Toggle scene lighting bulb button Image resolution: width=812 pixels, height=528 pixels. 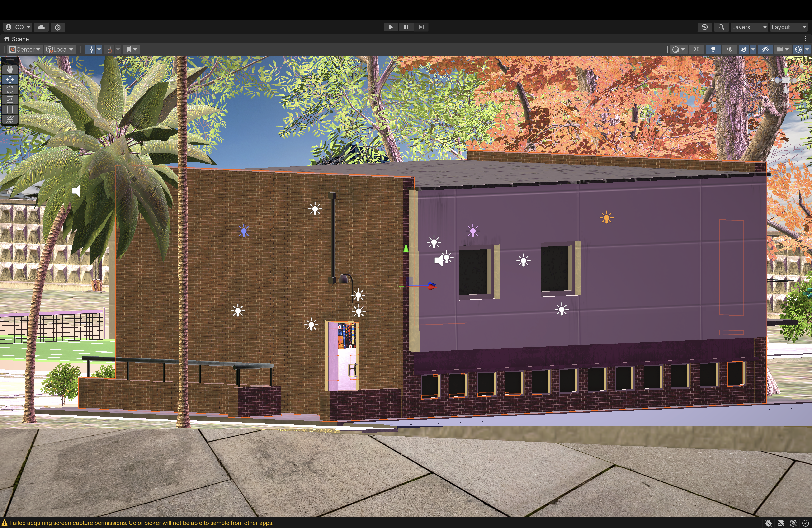(713, 49)
